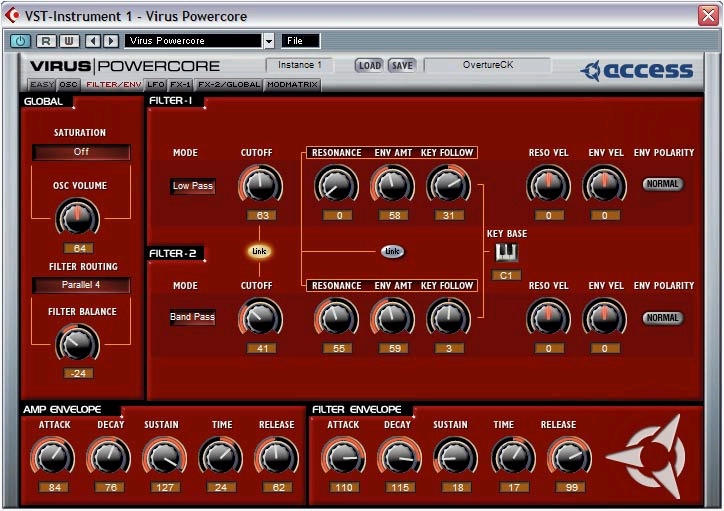This screenshot has width=724, height=511.
Task: Toggle Filter-1 Env Polarity NORMAL button
Action: point(663,184)
